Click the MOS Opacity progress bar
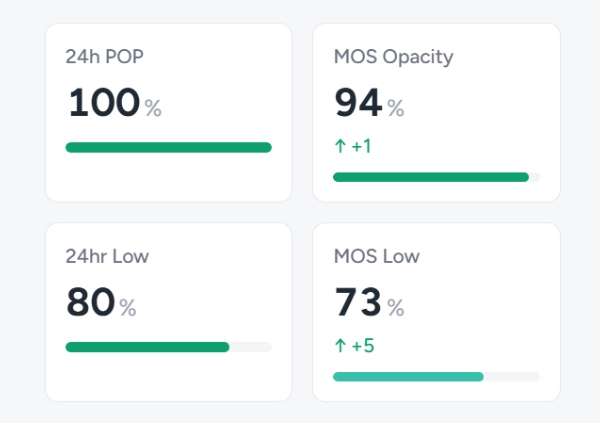This screenshot has width=600, height=423. click(436, 177)
